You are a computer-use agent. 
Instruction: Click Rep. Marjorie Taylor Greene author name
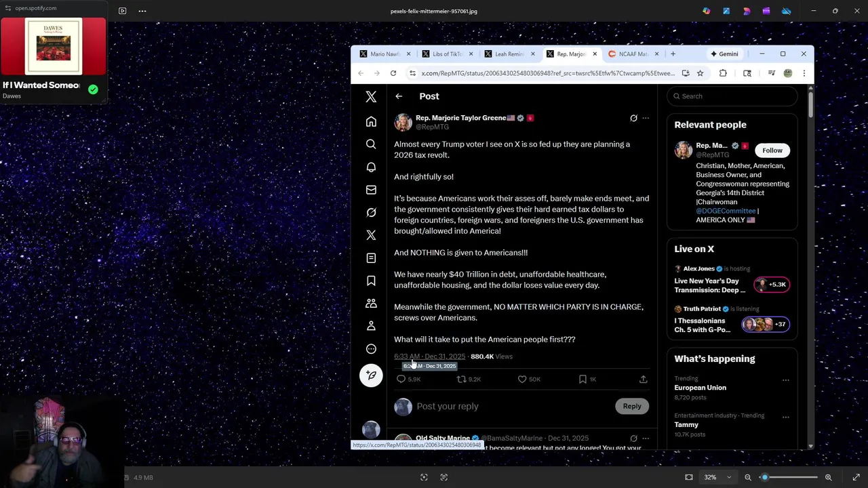click(x=461, y=118)
